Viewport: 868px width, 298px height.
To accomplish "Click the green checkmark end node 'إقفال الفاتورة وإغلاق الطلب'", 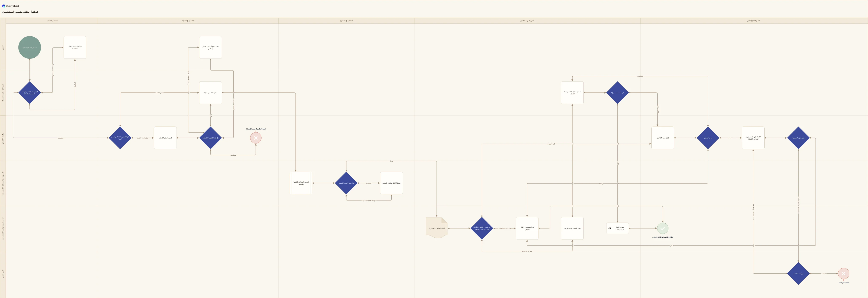I will point(662,228).
